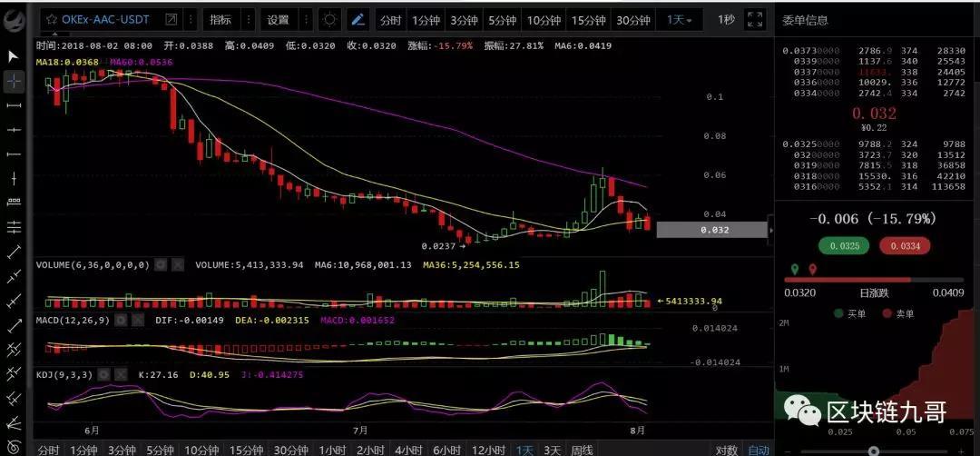Viewport: 980px width, 456px height.
Task: Select the crosshair cursor tool
Action: 14,81
